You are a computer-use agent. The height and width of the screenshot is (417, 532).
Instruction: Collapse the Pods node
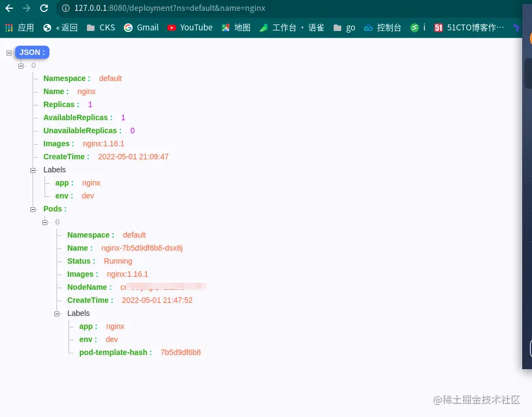point(33,209)
